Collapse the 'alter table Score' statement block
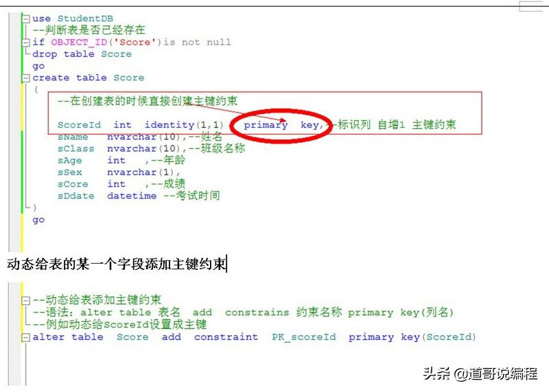This screenshot has width=549, height=392. pos(26,337)
